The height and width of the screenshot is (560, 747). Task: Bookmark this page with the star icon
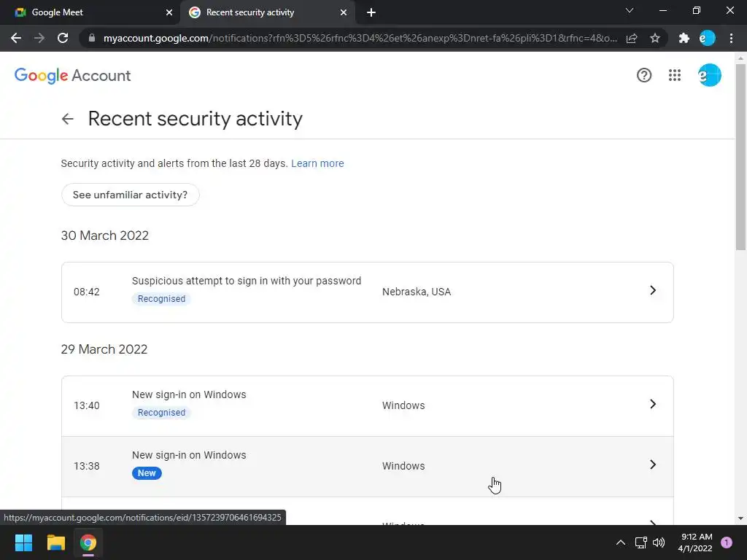click(x=655, y=38)
